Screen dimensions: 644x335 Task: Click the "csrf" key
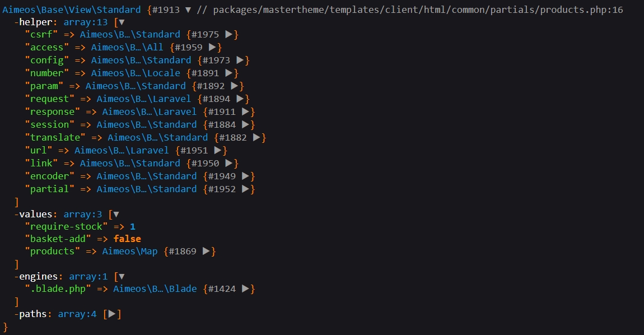click(x=41, y=35)
